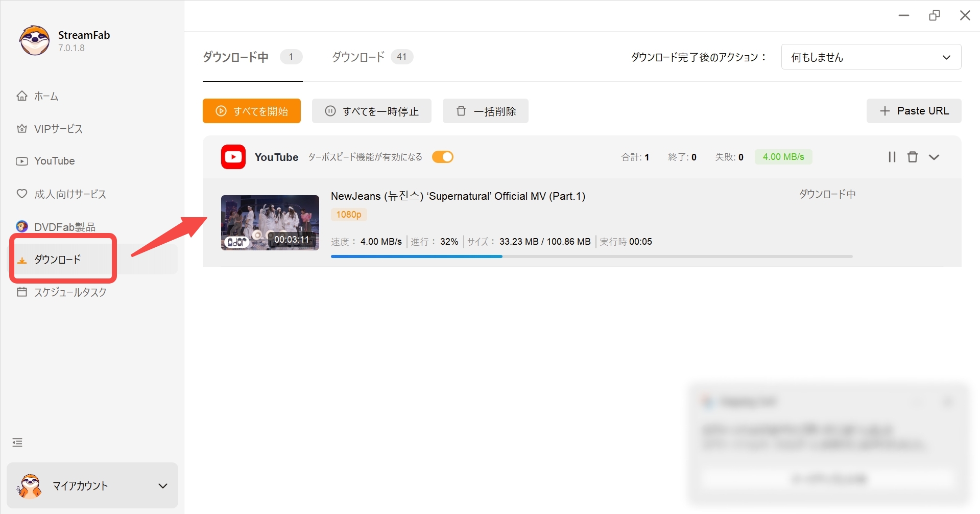The image size is (980, 514).
Task: Collapse the YouTube download group chevron
Action: [x=934, y=157]
